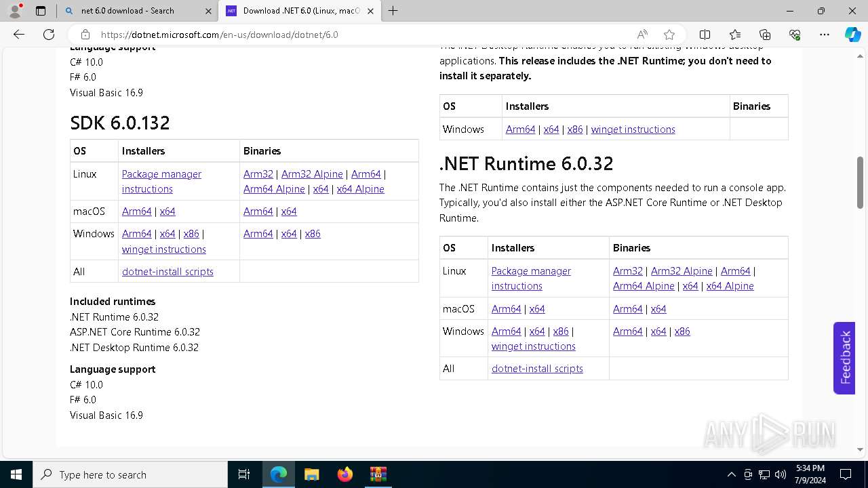Open .NET Runtime Windows winget instructions
Screen dimensions: 868x488
534,346
